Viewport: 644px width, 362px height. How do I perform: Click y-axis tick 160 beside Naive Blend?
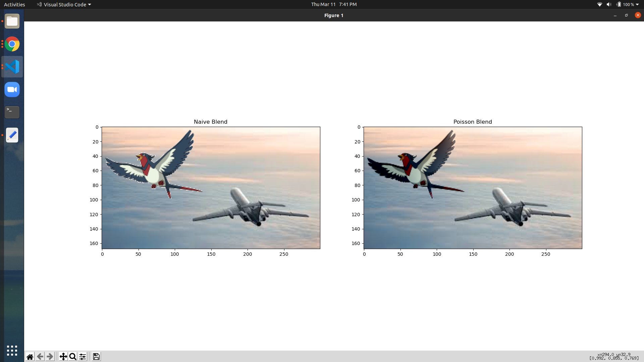(94, 243)
